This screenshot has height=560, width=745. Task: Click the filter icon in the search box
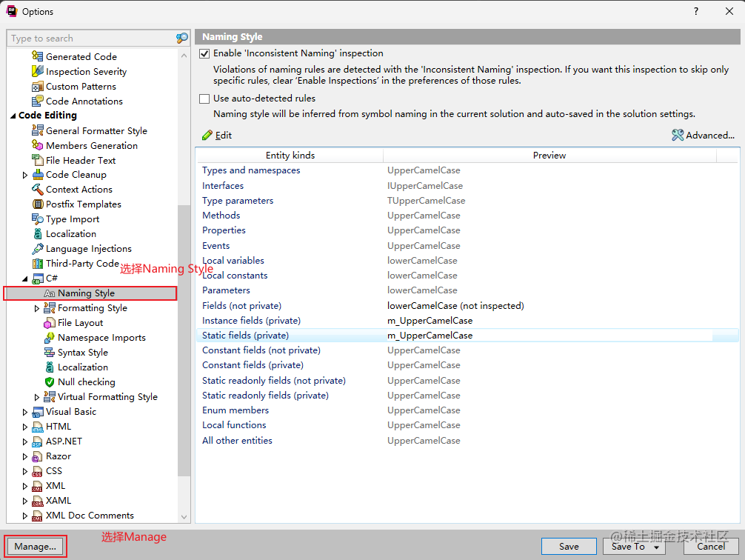pos(181,37)
